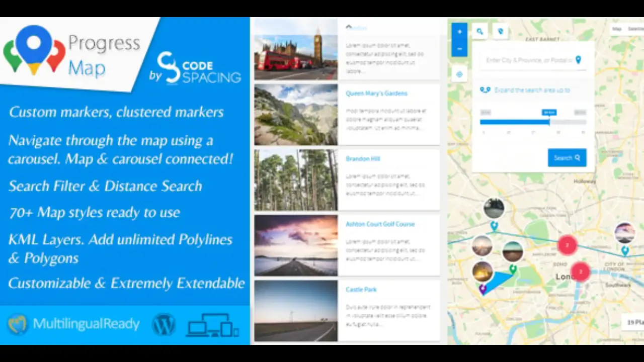Image resolution: width=644 pixels, height=362 pixels.
Task: Collapse the first listing with the chevron
Action: (349, 27)
